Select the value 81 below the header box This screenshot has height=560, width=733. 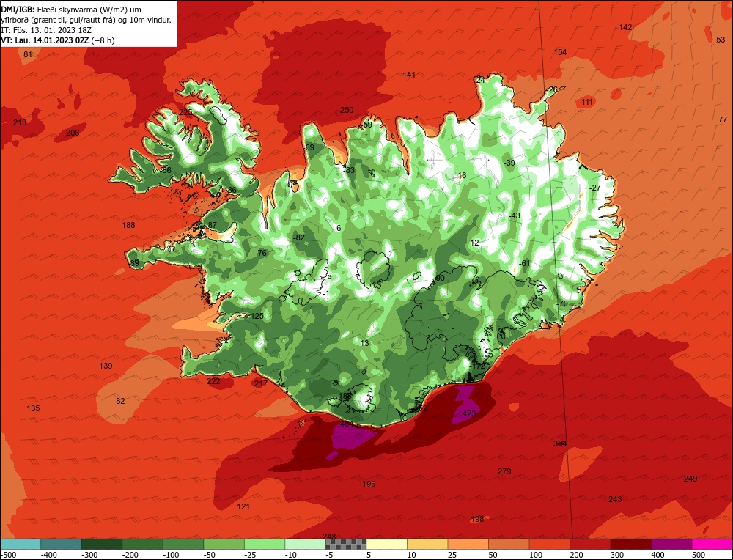28,54
